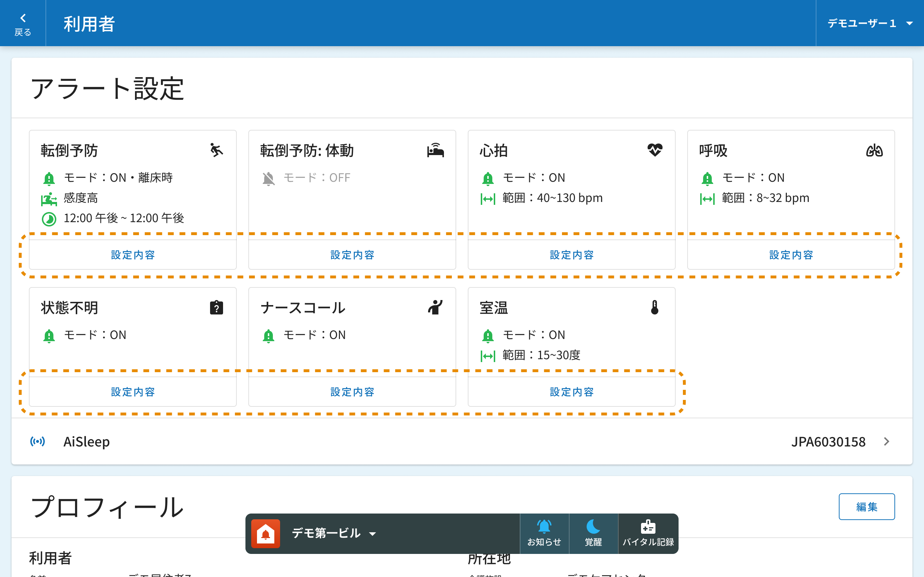Click the muted bell on 転倒予防: 体動 mode
This screenshot has width=924, height=577.
(x=269, y=178)
